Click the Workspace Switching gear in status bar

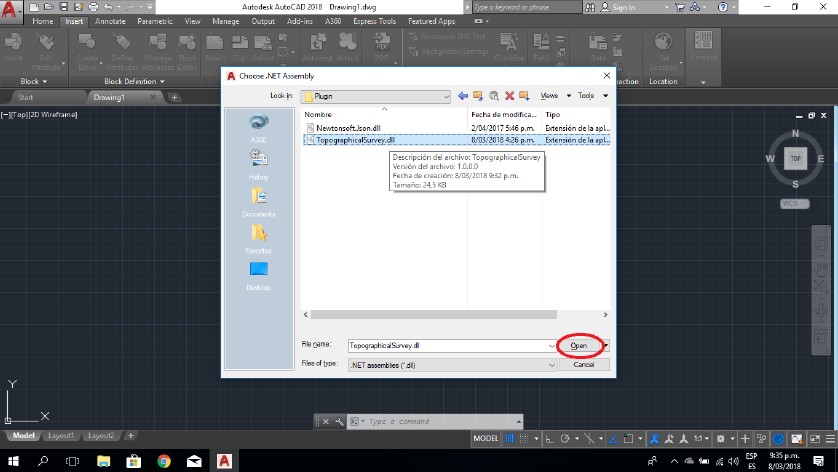point(720,439)
